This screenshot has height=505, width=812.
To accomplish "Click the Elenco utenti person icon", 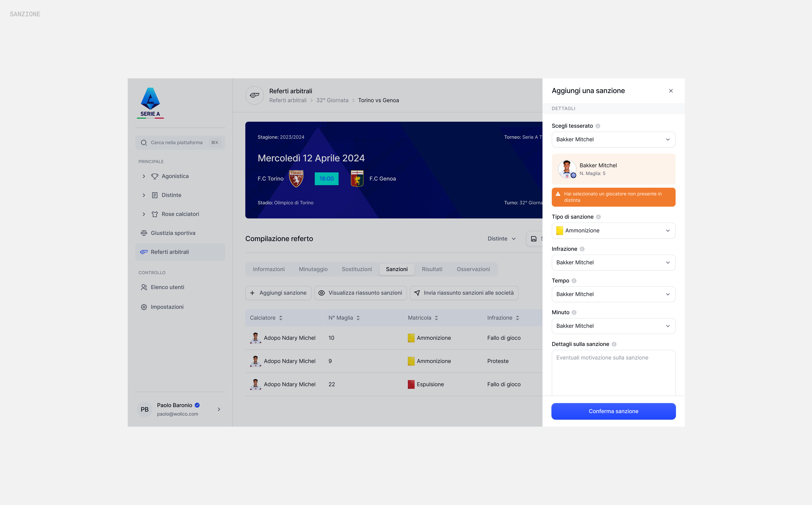I will coord(144,287).
